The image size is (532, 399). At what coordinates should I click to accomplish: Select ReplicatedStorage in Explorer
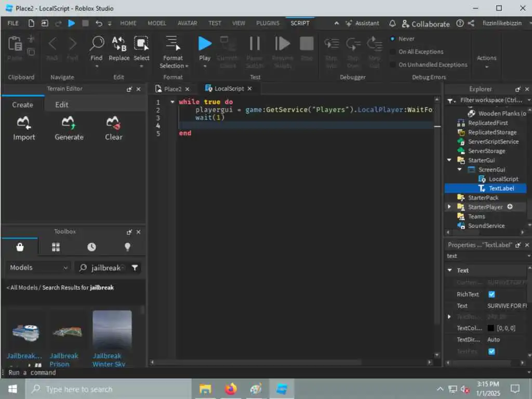[492, 132]
